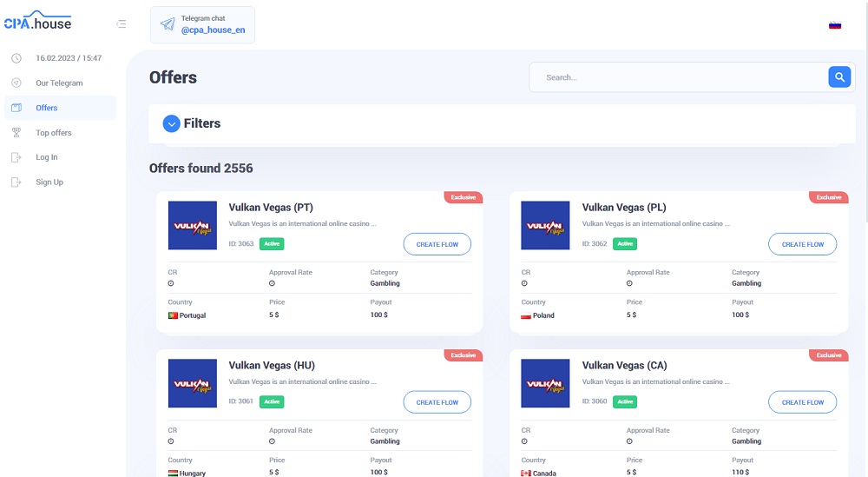The height and width of the screenshot is (477, 868).
Task: Click the Canada flag icon
Action: (x=526, y=474)
